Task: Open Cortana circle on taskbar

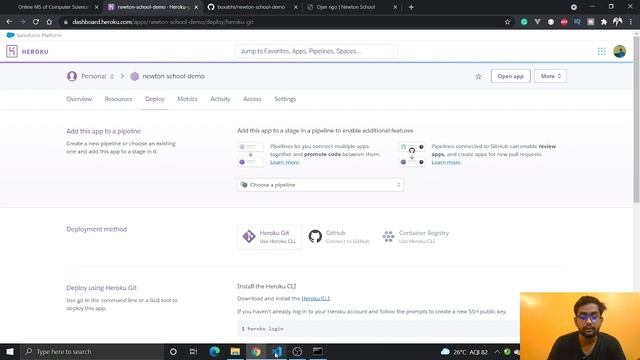Action: coord(173,351)
